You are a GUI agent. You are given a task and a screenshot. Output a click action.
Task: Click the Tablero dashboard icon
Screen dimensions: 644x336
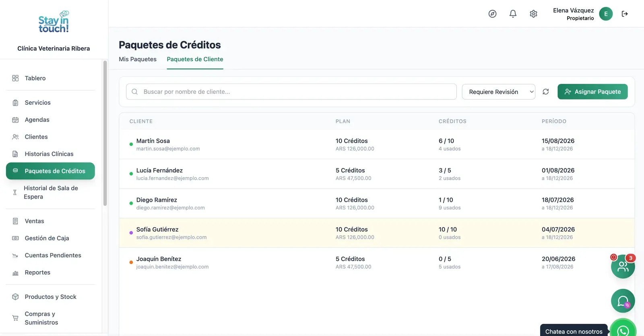click(15, 78)
